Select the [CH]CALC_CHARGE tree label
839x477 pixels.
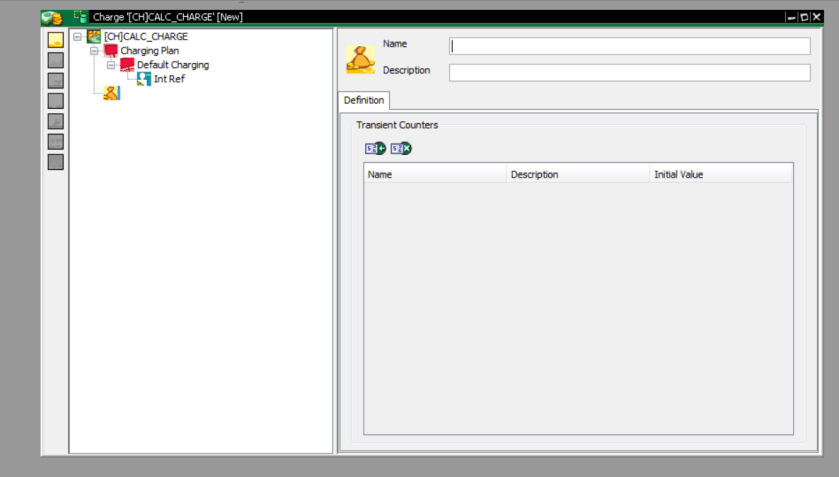(x=146, y=36)
